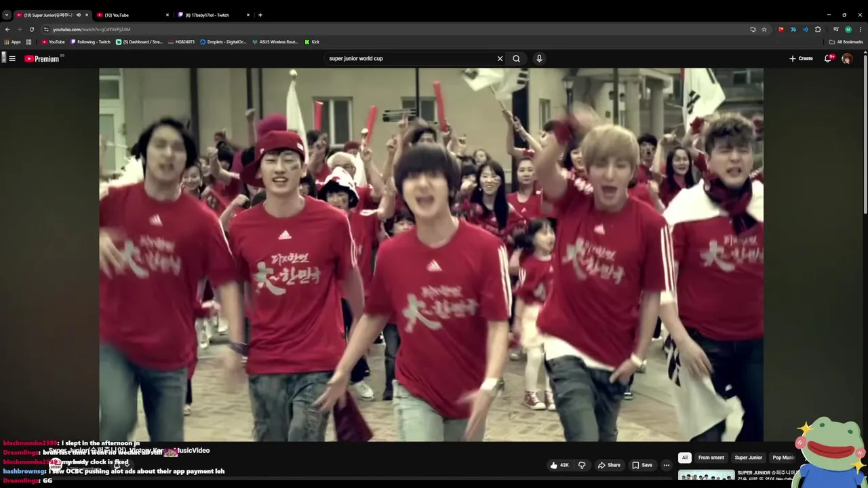Open the Dashboard / Stre... bookmark
868x488 pixels.
(139, 42)
